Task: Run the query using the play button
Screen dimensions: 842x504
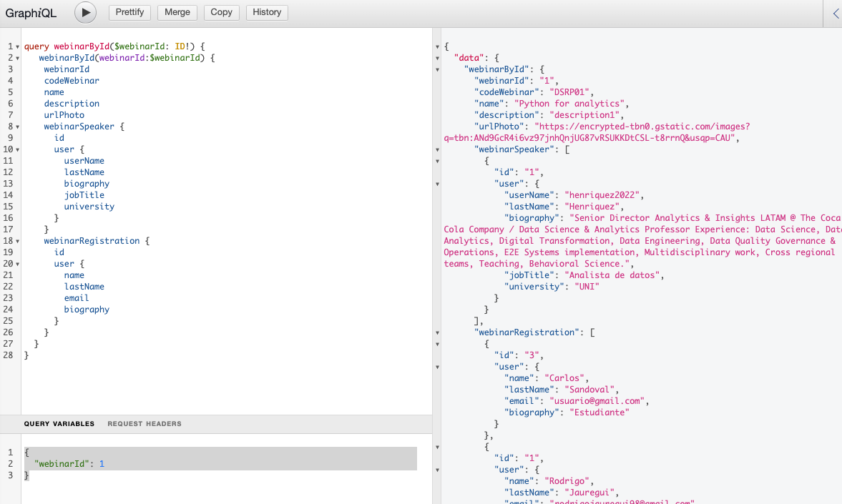Action: tap(85, 13)
